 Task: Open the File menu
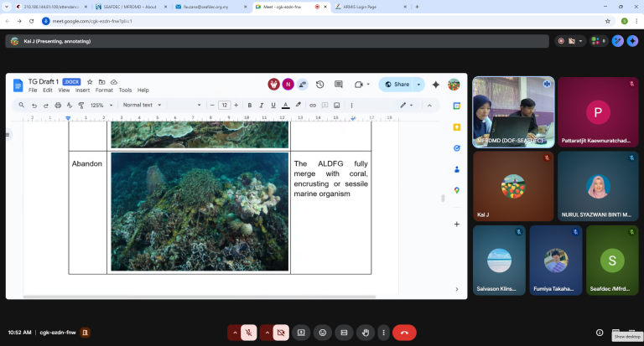(33, 90)
